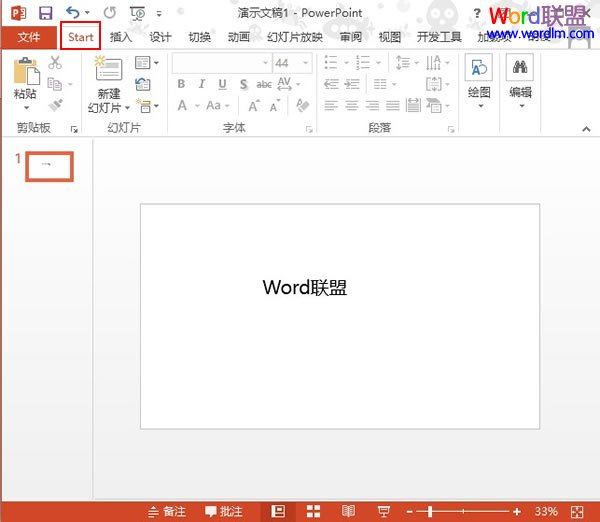This screenshot has height=522, width=600.
Task: Select the Format Painter brush
Action: (56, 105)
